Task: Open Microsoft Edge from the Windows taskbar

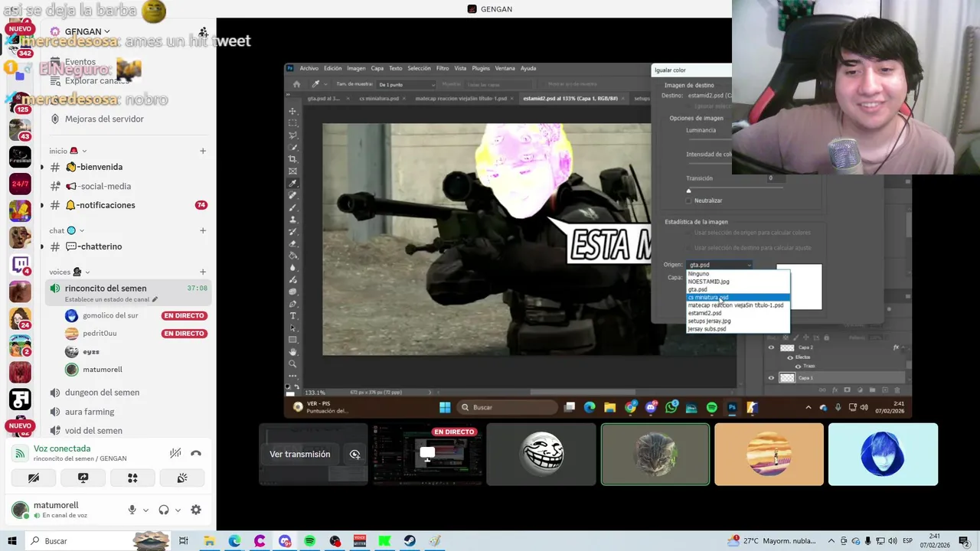Action: click(234, 541)
